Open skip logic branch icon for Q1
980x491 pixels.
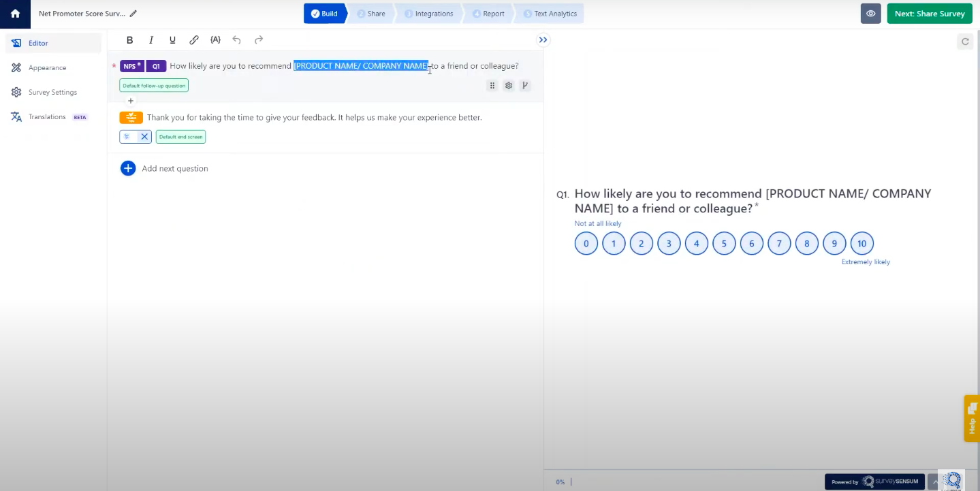click(524, 86)
